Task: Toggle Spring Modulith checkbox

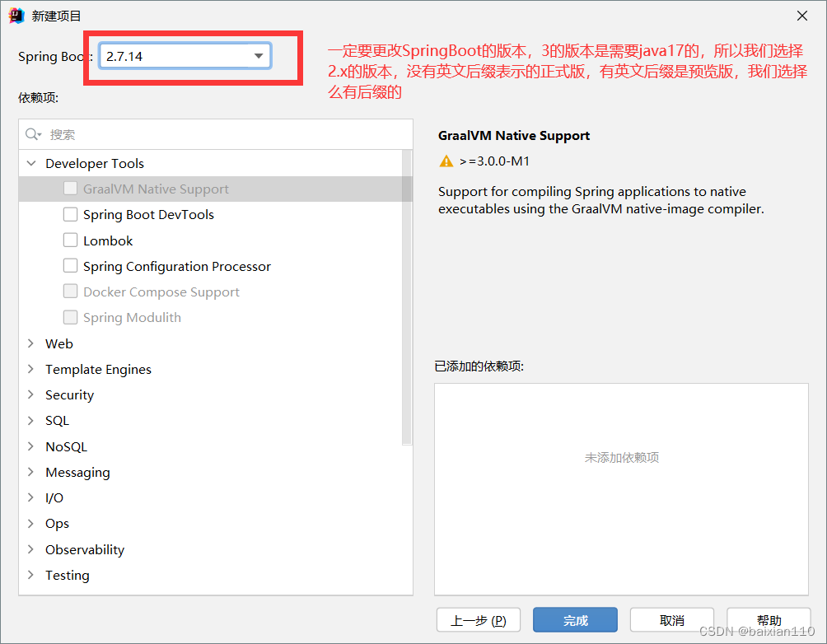Action: click(x=70, y=317)
